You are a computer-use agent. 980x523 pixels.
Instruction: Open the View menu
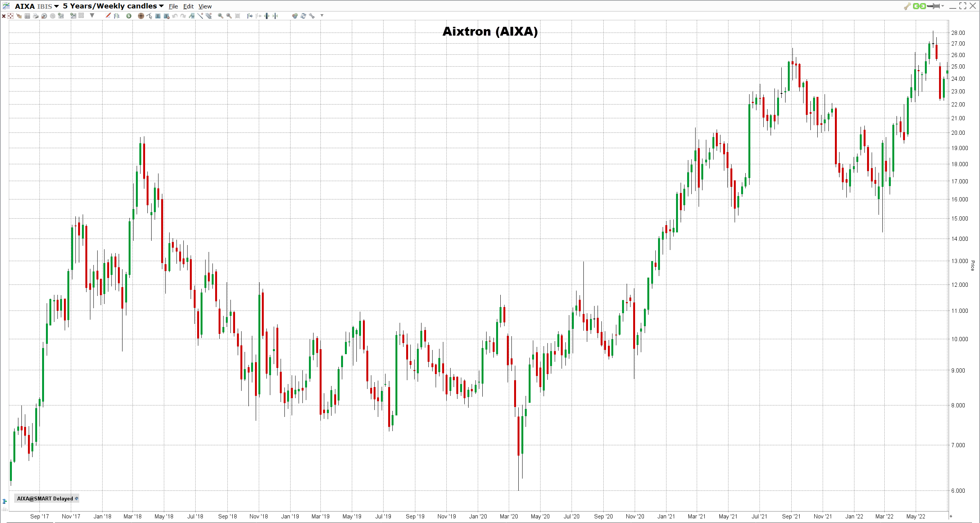(x=205, y=6)
